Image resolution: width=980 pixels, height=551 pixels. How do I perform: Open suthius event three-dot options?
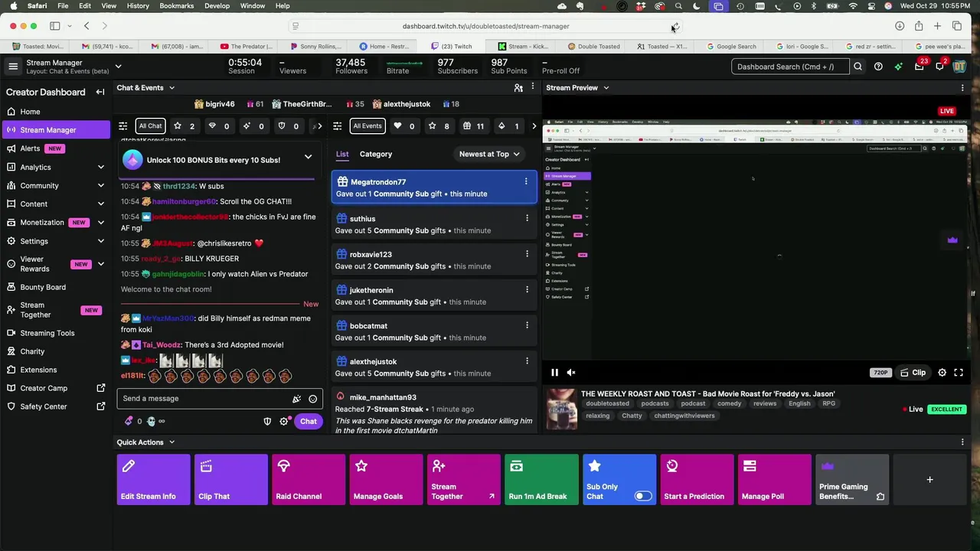click(527, 218)
